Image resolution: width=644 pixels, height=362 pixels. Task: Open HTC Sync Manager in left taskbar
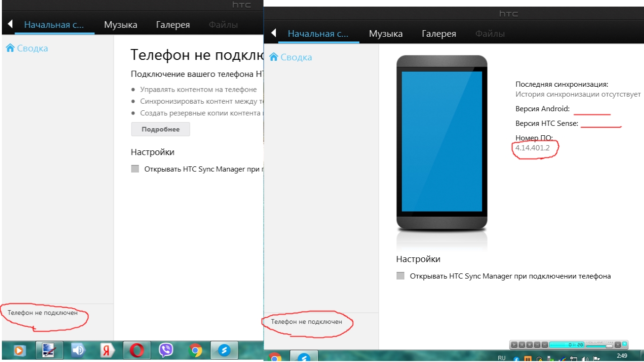pyautogui.click(x=224, y=350)
